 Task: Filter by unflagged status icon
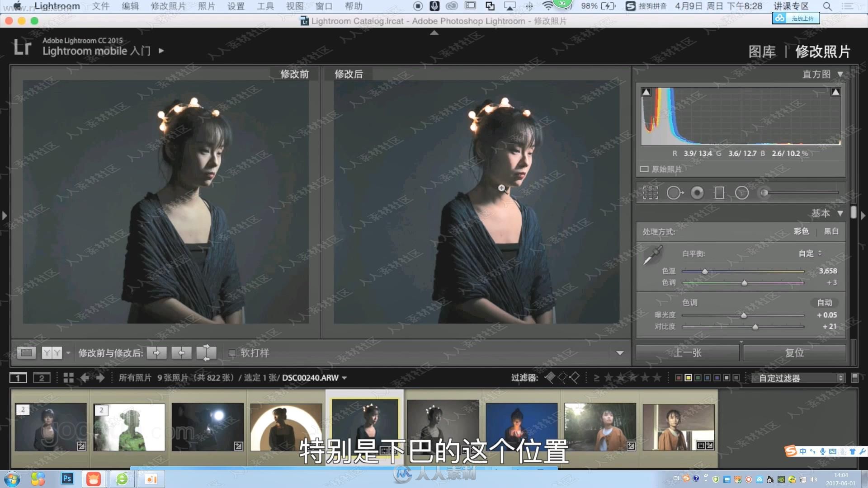[x=562, y=377]
